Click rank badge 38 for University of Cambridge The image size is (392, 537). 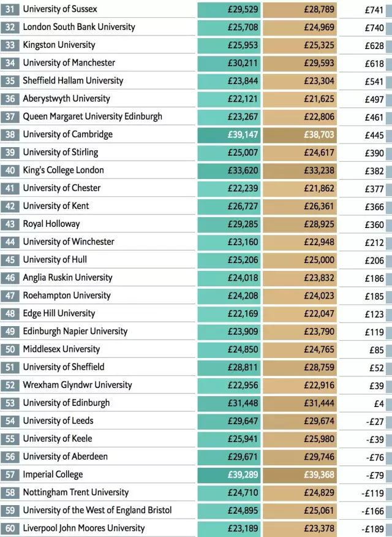point(10,135)
